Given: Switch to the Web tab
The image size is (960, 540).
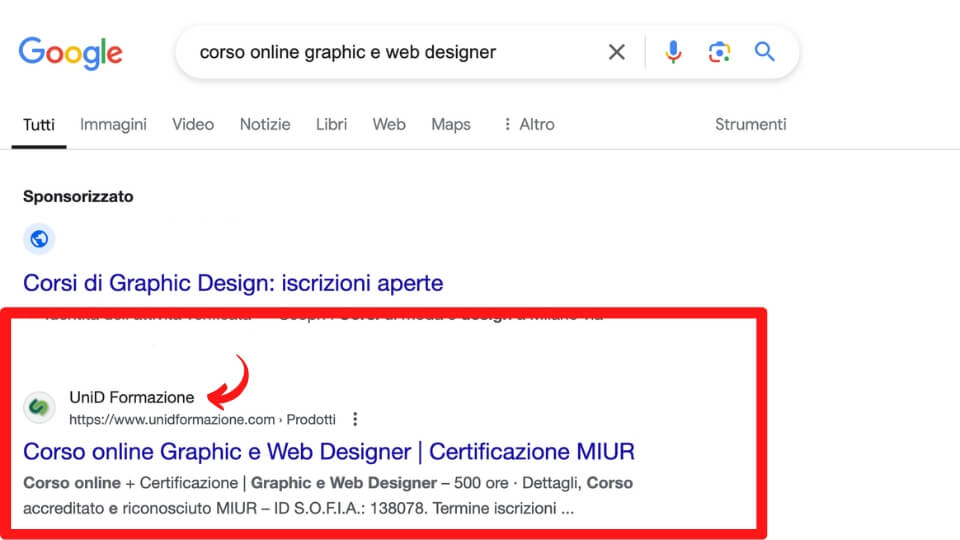Looking at the screenshot, I should pyautogui.click(x=389, y=124).
